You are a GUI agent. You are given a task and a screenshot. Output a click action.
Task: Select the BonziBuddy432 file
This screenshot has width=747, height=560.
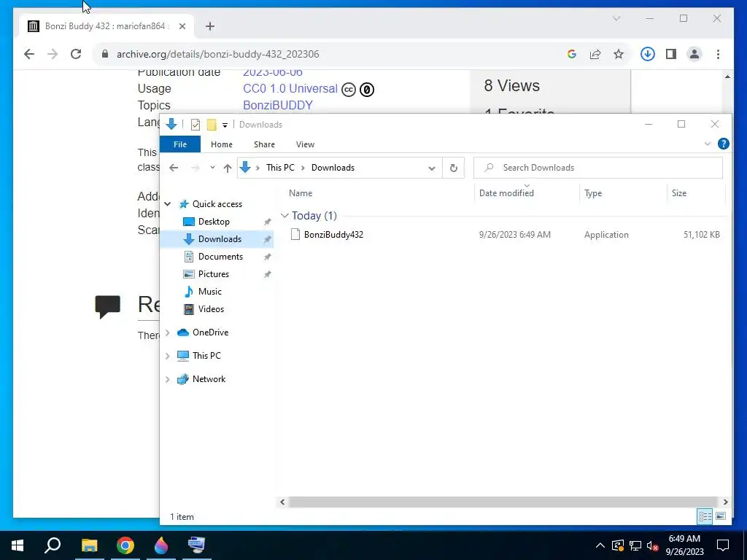point(333,234)
